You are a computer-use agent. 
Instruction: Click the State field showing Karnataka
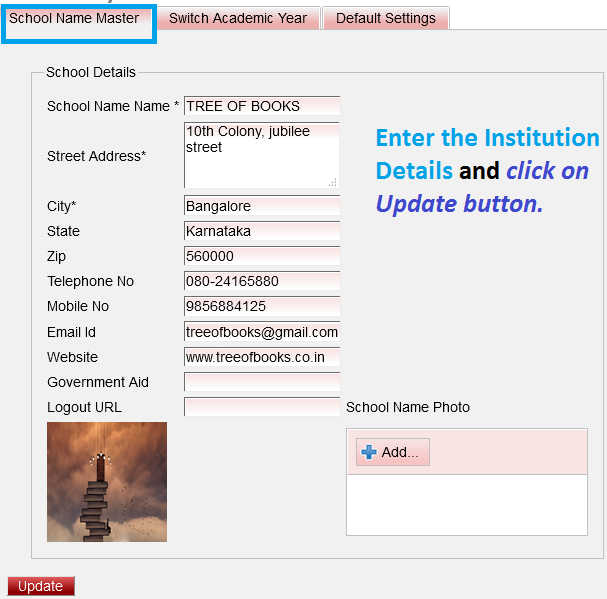tap(262, 231)
